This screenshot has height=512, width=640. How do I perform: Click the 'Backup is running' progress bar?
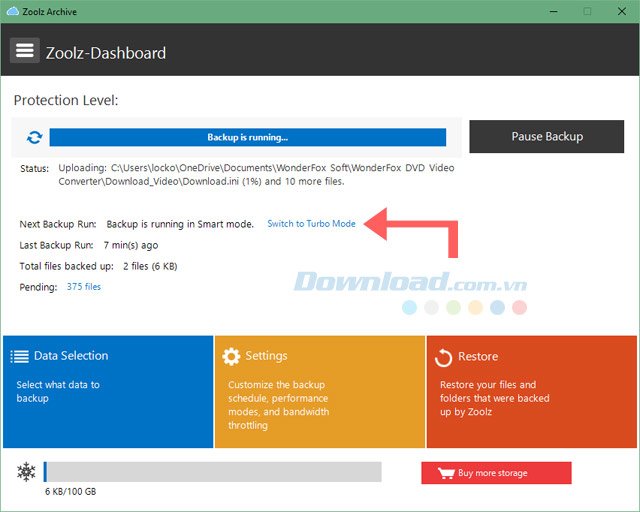(x=247, y=137)
